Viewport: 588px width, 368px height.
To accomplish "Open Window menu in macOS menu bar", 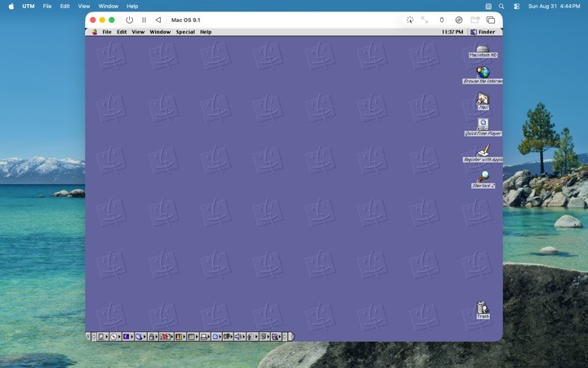I will tap(109, 6).
